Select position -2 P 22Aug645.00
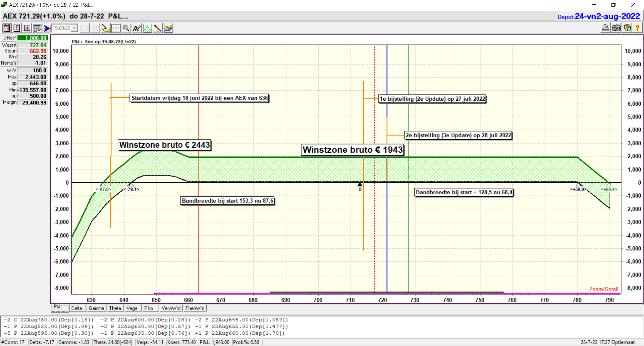644x346 pixels. coord(241,320)
